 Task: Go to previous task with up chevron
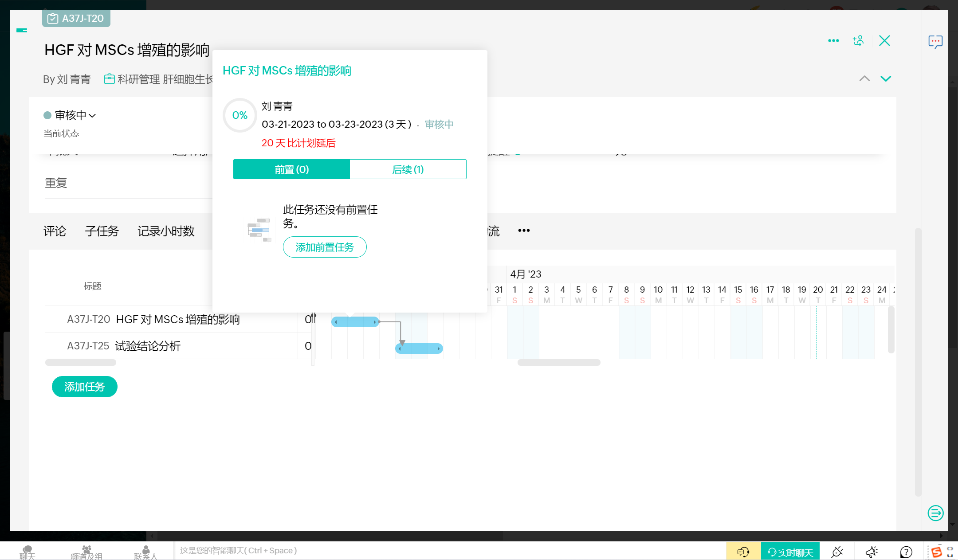click(864, 79)
